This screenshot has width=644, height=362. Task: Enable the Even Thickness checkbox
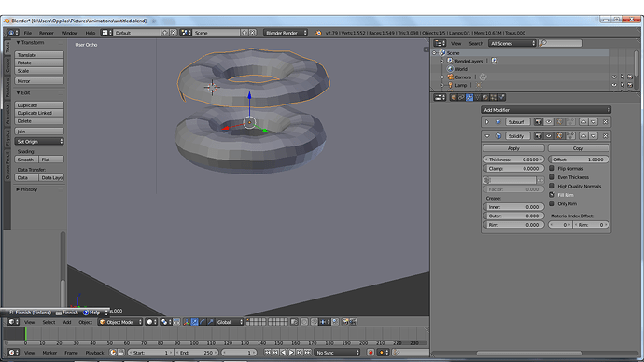(552, 177)
